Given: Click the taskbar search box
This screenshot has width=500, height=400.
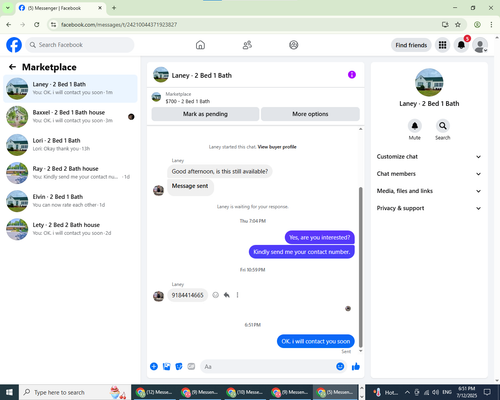Looking at the screenshot, I should pyautogui.click(x=75, y=392).
